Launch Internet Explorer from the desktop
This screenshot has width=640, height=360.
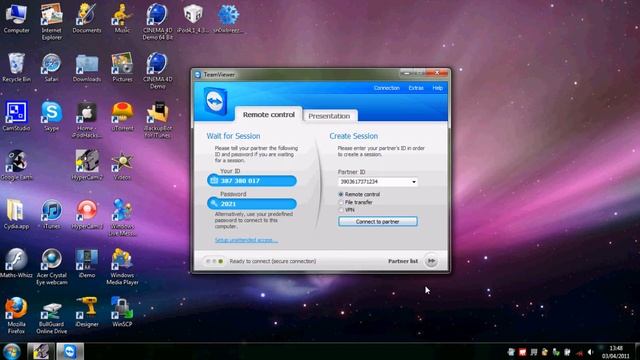51,21
